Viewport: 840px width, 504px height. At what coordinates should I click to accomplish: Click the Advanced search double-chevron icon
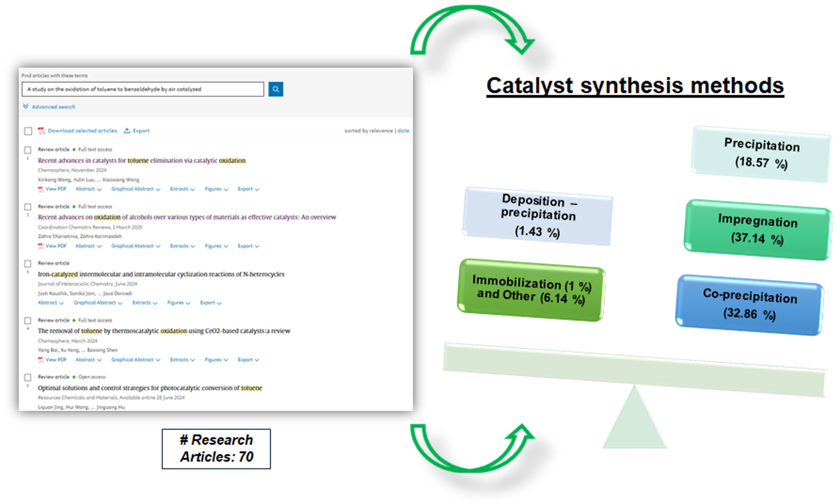[26, 106]
